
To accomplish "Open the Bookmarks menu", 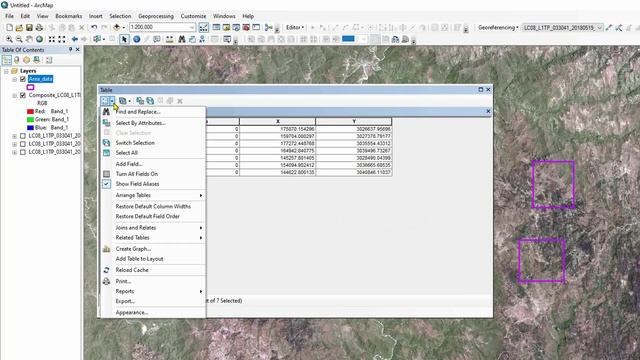I will 69,16.
